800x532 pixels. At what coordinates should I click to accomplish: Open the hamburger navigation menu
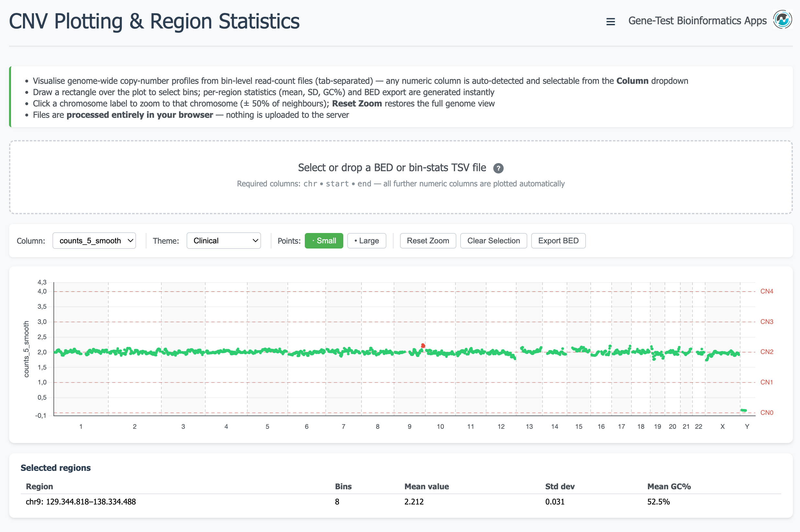pyautogui.click(x=610, y=21)
